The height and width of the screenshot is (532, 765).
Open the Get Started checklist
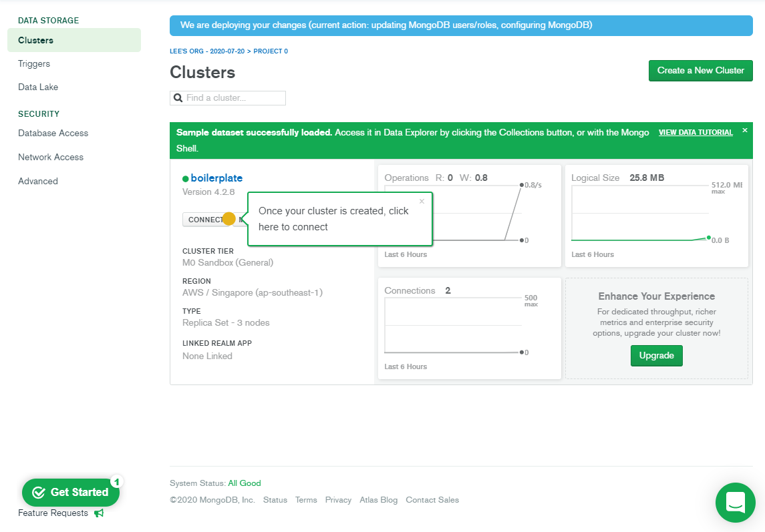click(71, 493)
